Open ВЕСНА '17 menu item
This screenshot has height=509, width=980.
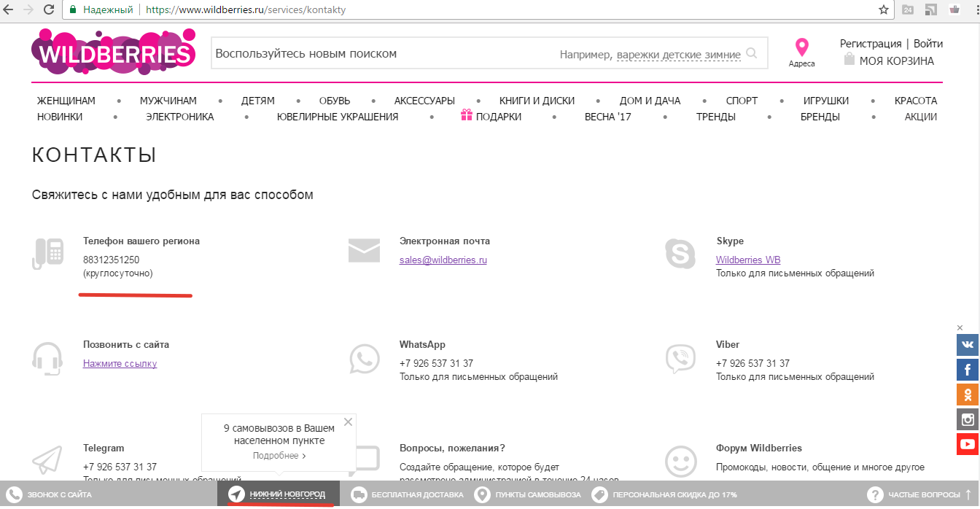coord(608,117)
